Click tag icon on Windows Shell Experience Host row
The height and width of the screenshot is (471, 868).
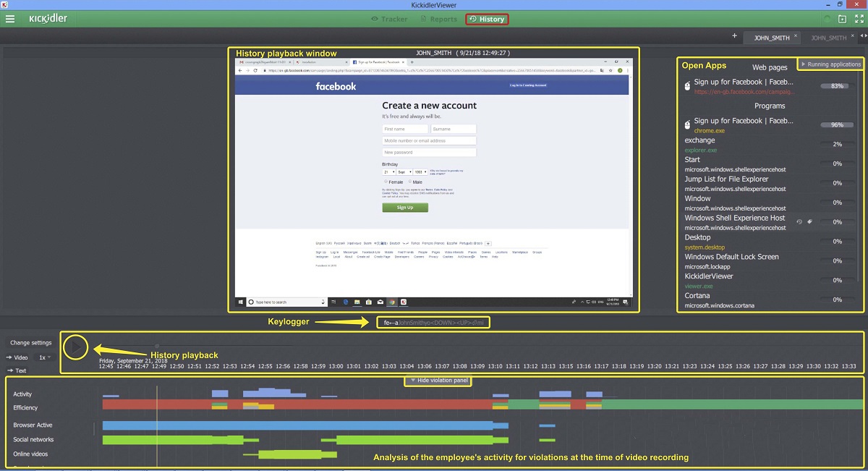(809, 221)
